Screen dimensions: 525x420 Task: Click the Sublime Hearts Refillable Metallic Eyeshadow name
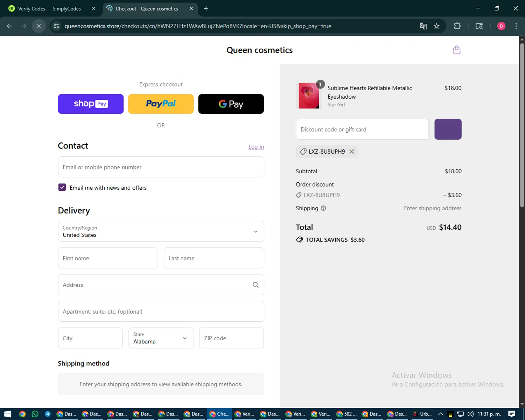pyautogui.click(x=370, y=92)
